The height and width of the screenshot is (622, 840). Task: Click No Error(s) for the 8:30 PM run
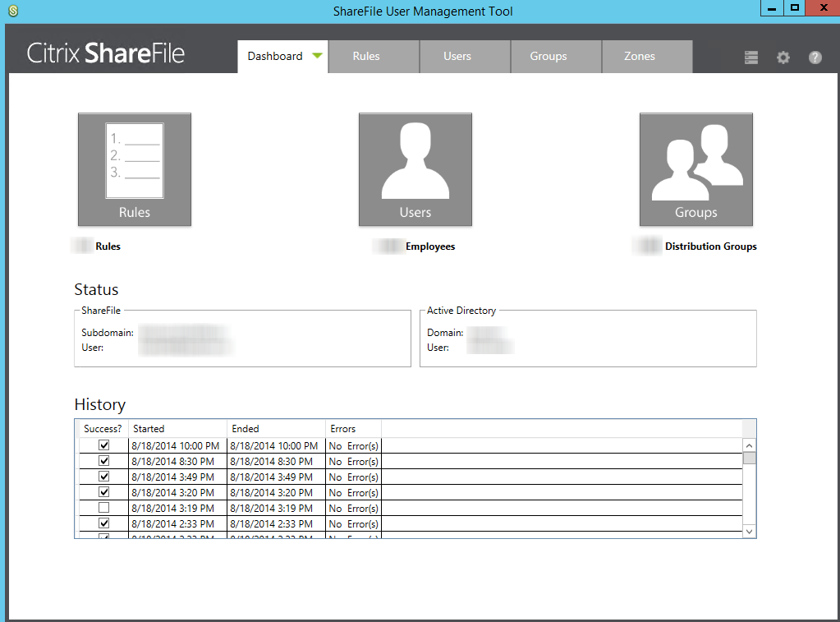[x=354, y=461]
